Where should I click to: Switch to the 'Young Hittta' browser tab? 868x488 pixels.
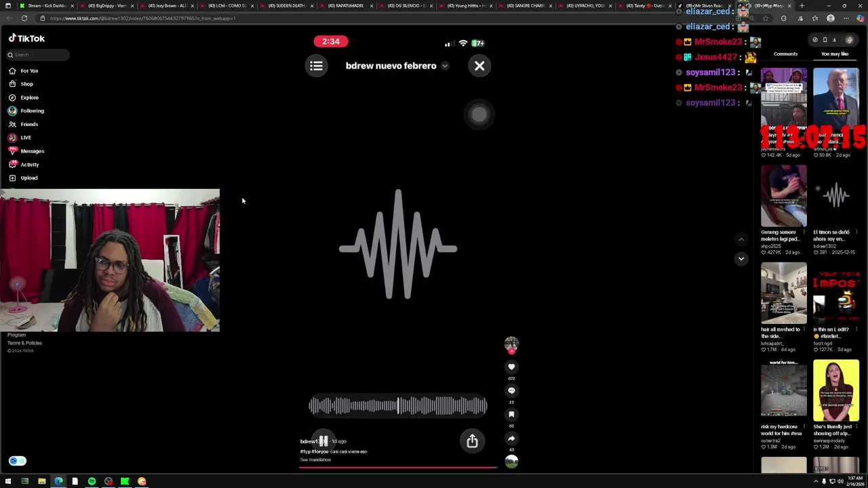(466, 5)
